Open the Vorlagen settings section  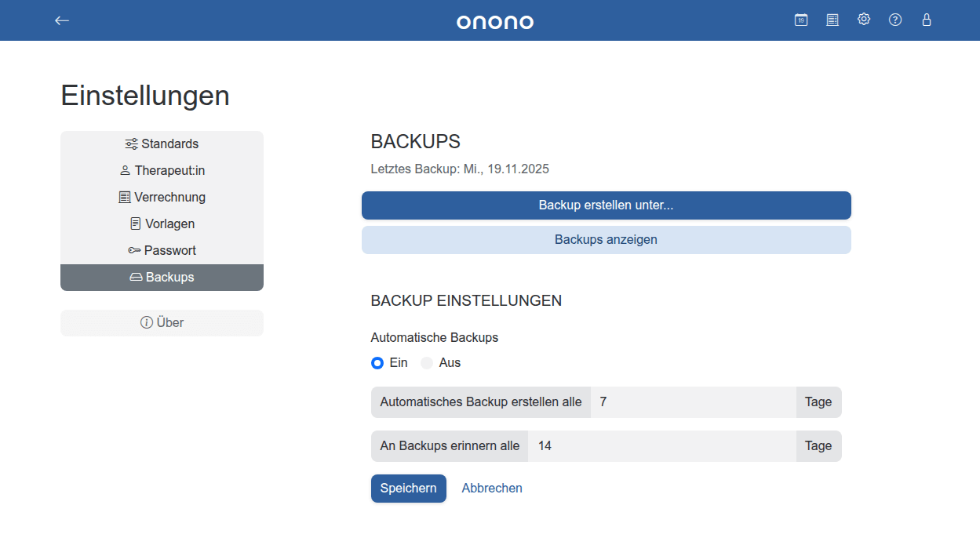click(x=162, y=223)
